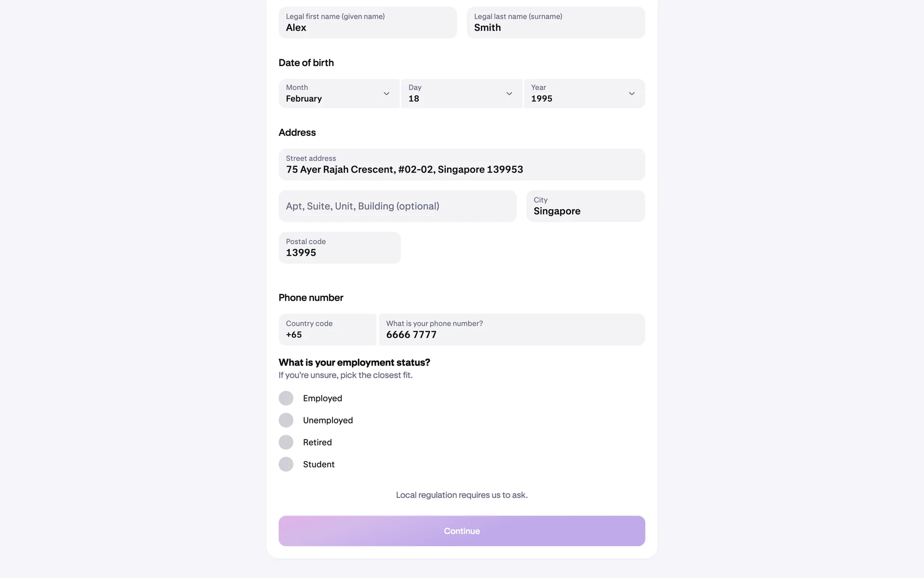This screenshot has height=578, width=924.
Task: Click the Year dropdown chevron arrow
Action: (x=631, y=93)
